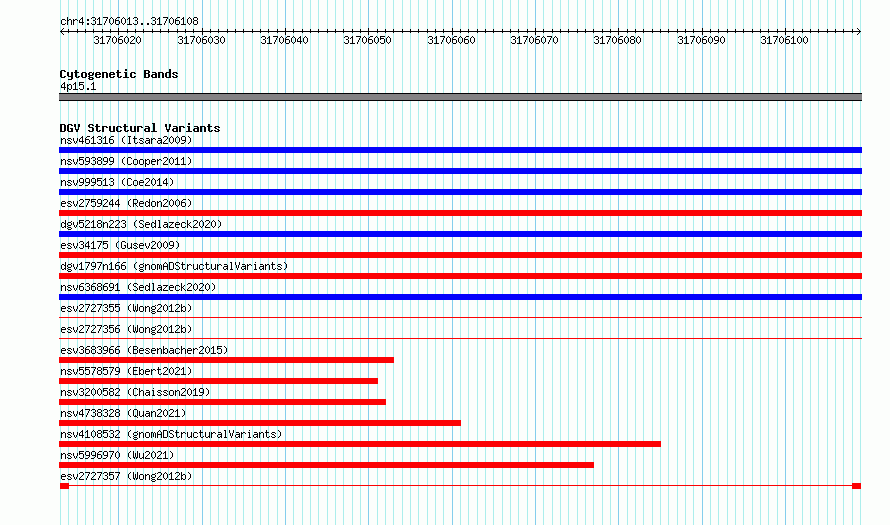
Task: Click ruler position 31706100
Action: pos(784,40)
